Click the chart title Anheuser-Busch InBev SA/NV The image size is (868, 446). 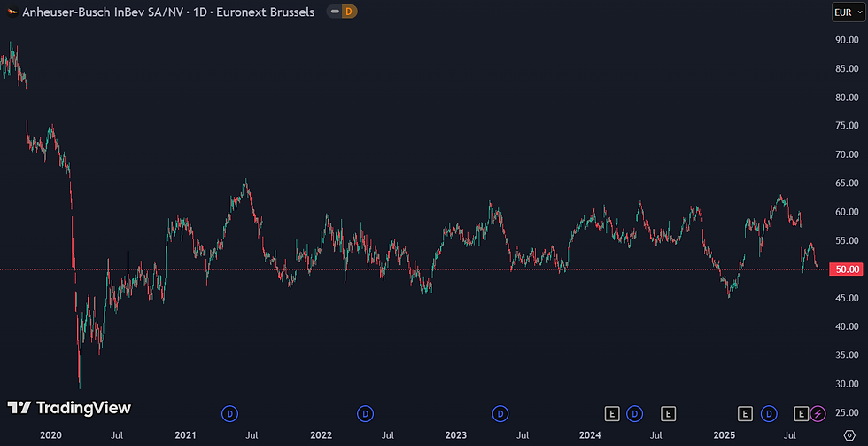coord(105,12)
